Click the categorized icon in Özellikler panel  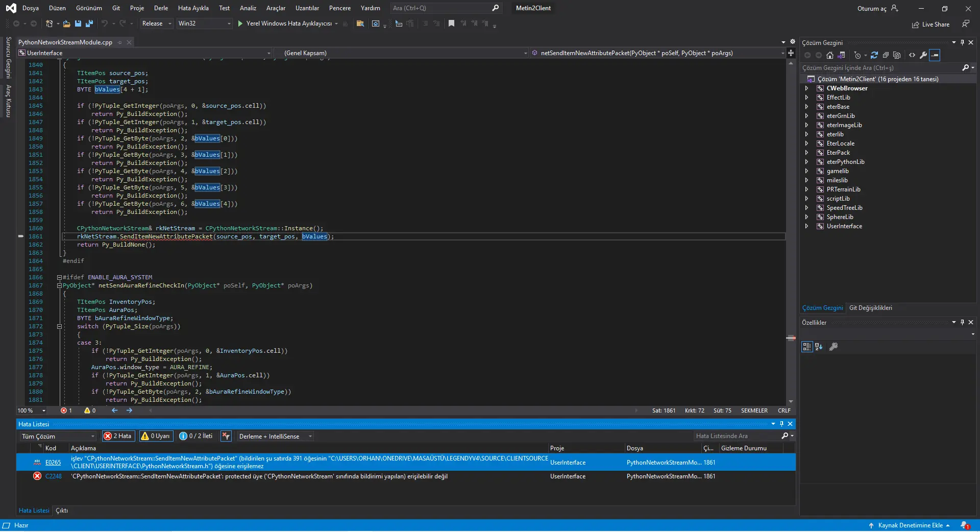click(x=807, y=347)
